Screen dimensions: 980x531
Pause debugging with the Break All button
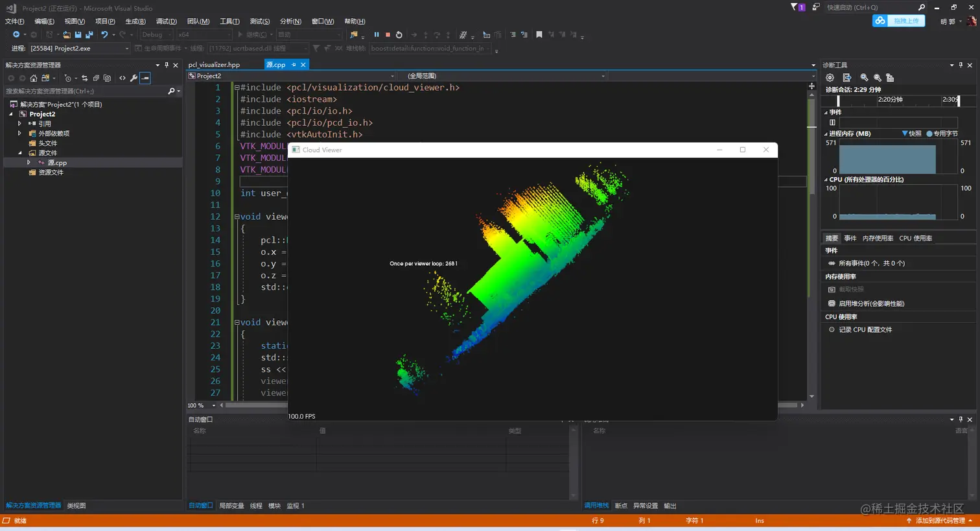coord(376,34)
